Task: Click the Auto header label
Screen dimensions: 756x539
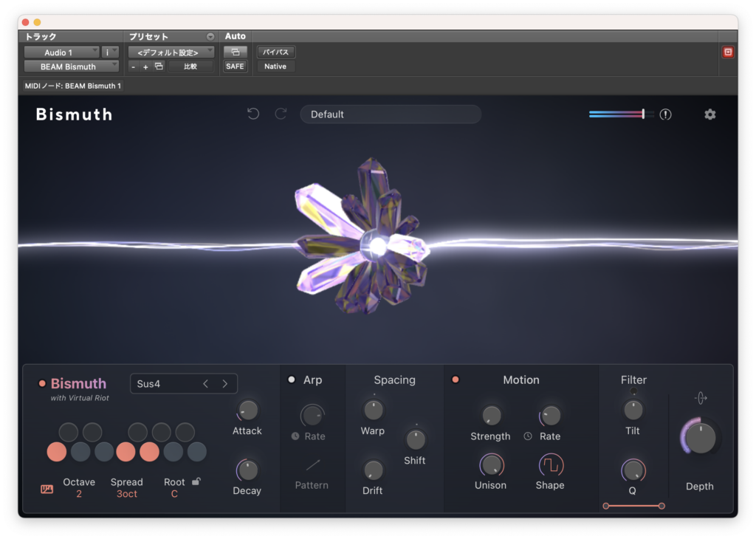Action: click(x=236, y=36)
